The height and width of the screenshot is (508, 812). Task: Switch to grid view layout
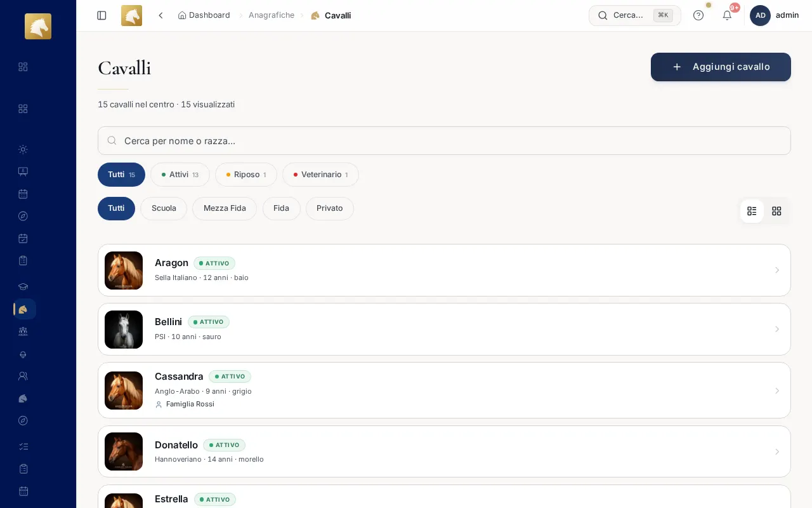(776, 211)
